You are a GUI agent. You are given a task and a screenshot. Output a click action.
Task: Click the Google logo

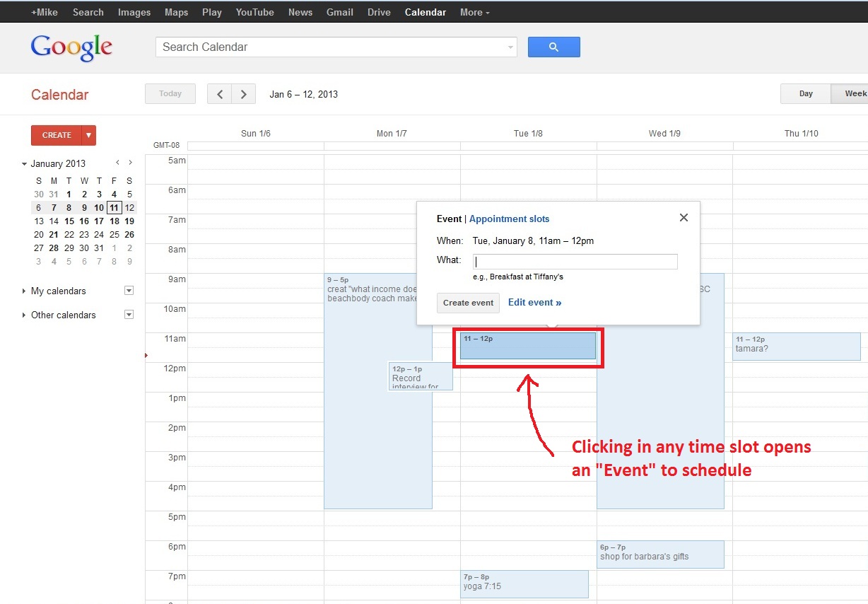pos(71,47)
